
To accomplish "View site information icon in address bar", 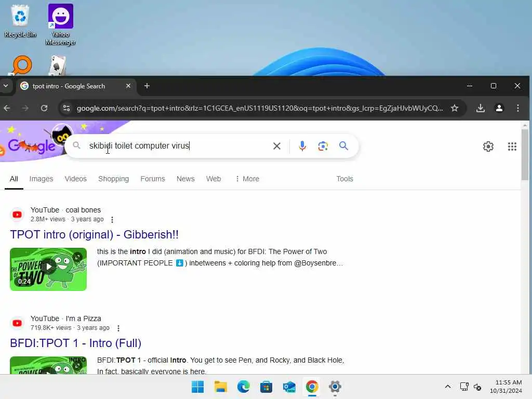I will (x=66, y=108).
